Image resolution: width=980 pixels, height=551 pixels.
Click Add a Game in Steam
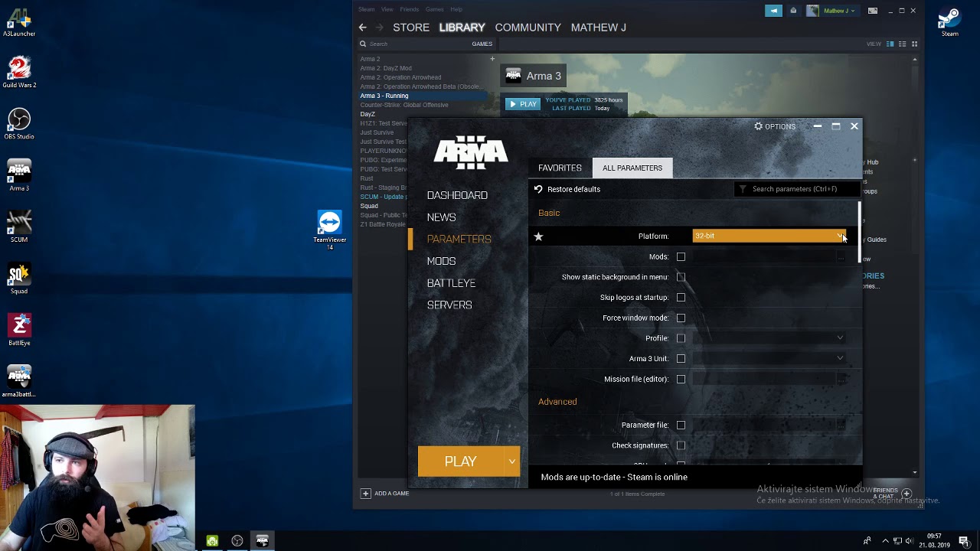click(x=385, y=494)
